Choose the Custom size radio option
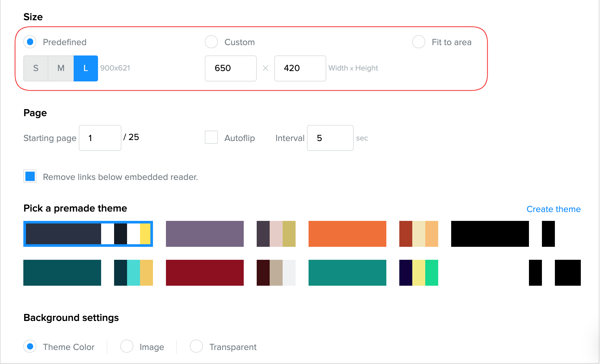 click(211, 42)
